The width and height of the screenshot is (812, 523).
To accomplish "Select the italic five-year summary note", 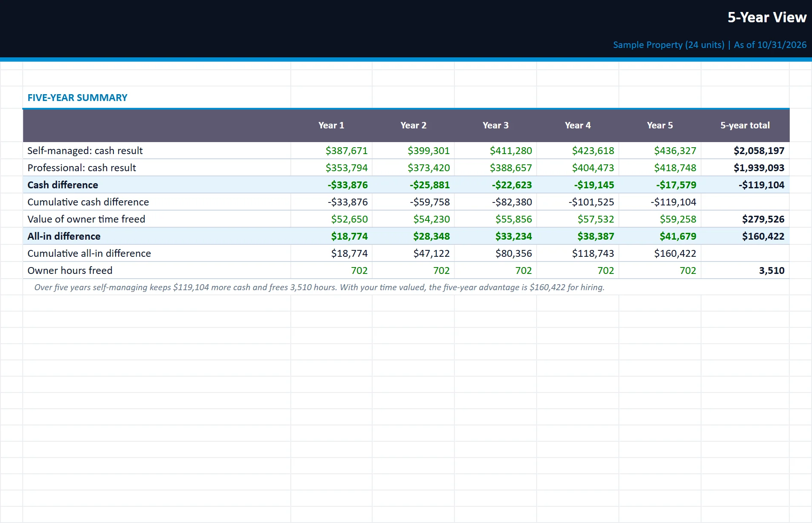I will (x=319, y=287).
